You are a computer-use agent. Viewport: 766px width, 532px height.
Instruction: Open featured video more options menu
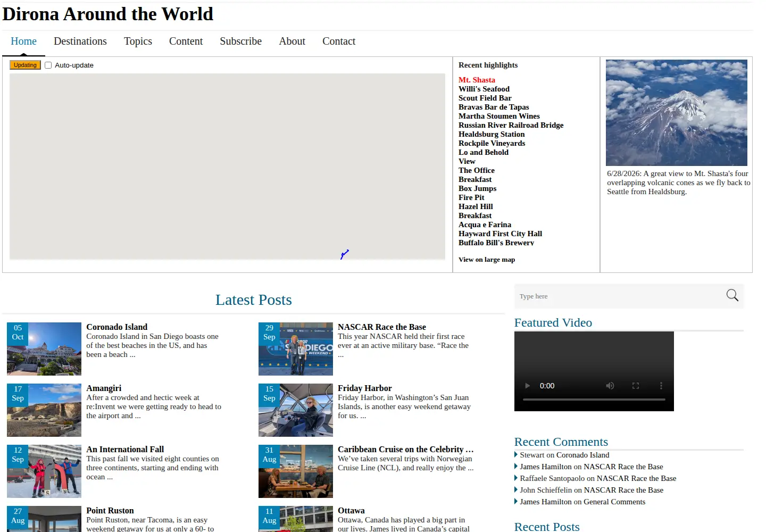[x=661, y=386]
